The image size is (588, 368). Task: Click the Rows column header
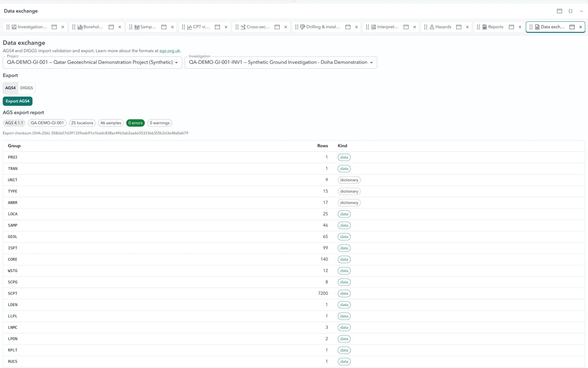coord(322,146)
